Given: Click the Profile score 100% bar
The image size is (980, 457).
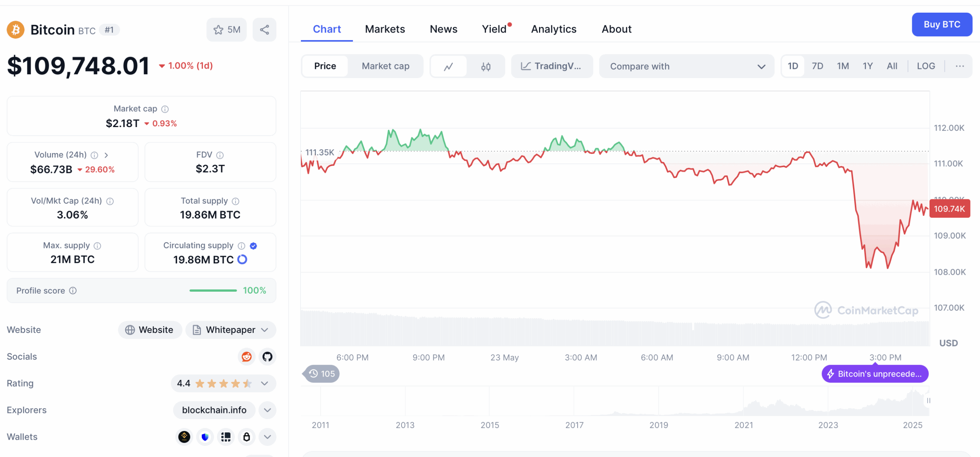Looking at the screenshot, I should [x=213, y=291].
